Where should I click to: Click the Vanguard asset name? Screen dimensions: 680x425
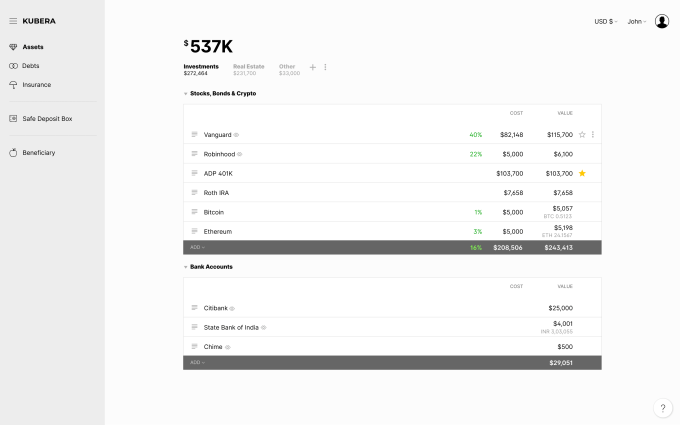tap(217, 134)
